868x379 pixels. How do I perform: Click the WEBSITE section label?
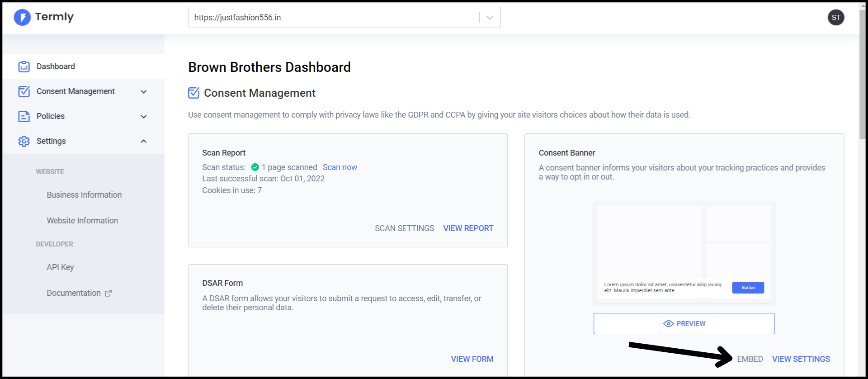point(50,172)
